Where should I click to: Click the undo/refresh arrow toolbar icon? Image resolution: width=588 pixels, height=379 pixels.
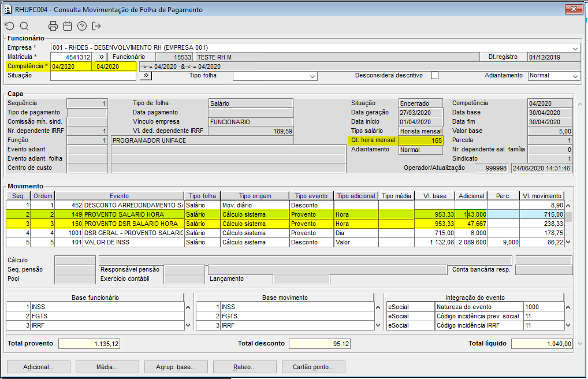(x=9, y=26)
